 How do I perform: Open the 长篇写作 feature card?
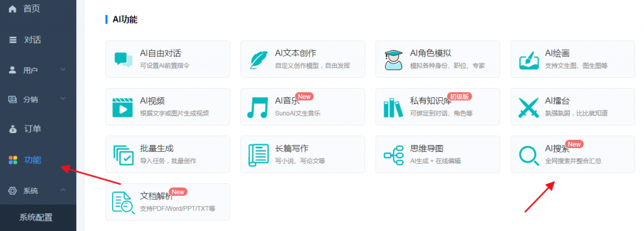[x=303, y=154]
